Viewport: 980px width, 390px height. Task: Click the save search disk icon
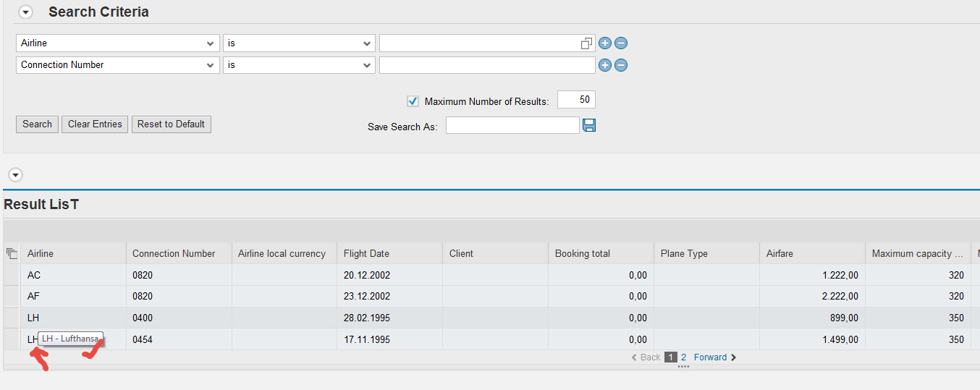click(589, 125)
